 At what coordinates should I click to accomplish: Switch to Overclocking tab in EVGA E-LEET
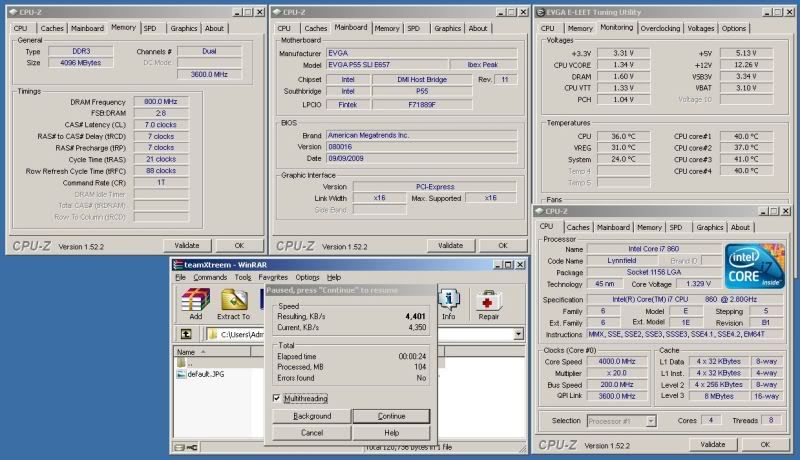(660, 28)
